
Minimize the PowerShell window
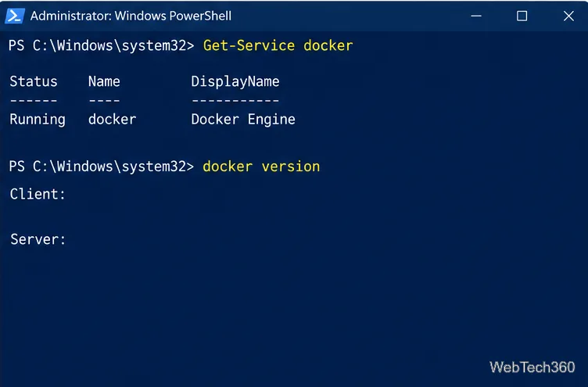[476, 16]
